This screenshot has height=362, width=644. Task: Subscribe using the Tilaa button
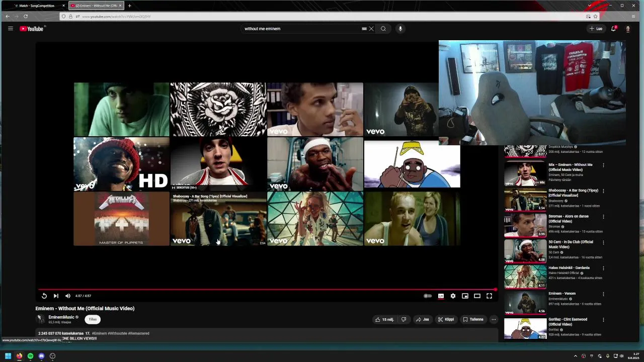tap(93, 319)
